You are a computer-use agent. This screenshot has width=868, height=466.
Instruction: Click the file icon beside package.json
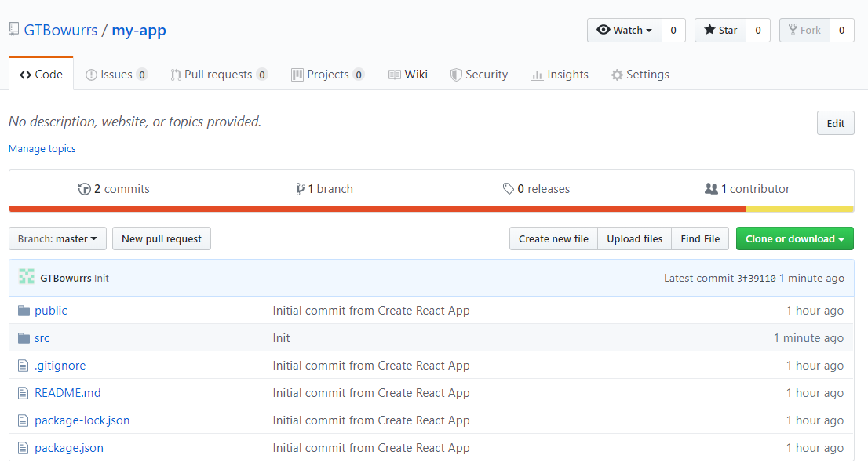pyautogui.click(x=23, y=448)
